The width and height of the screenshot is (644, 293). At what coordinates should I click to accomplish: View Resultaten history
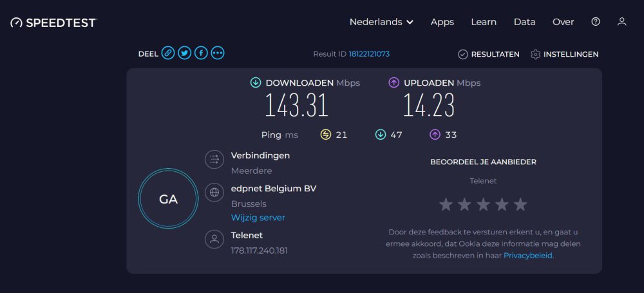pyautogui.click(x=489, y=55)
